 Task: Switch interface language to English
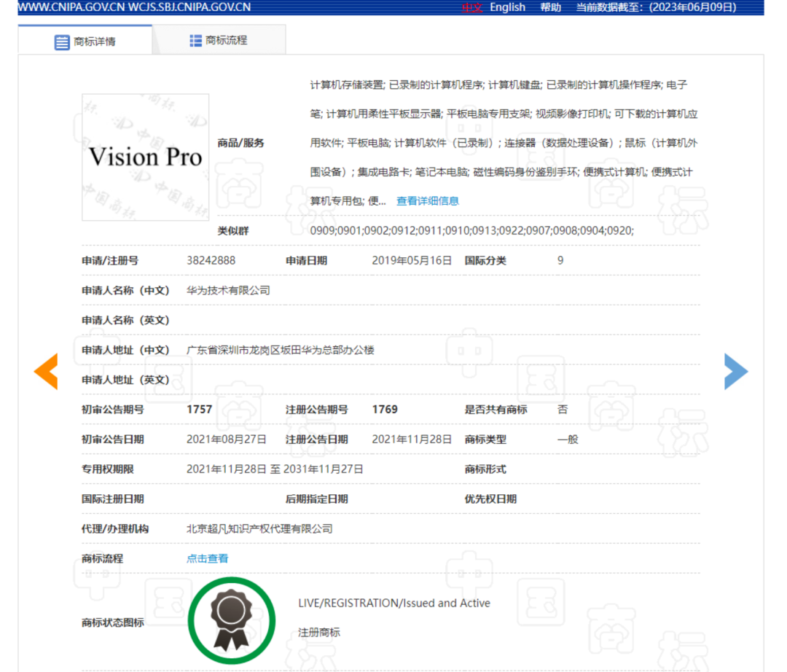coord(507,7)
